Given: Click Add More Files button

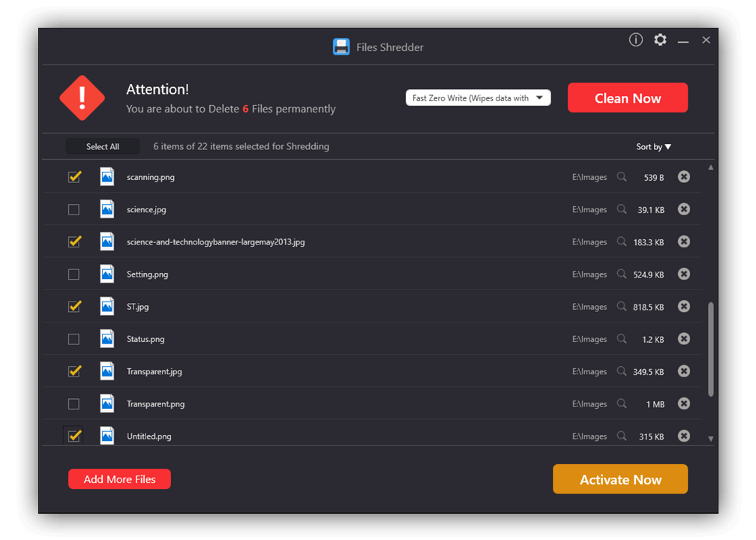Looking at the screenshot, I should 119,478.
